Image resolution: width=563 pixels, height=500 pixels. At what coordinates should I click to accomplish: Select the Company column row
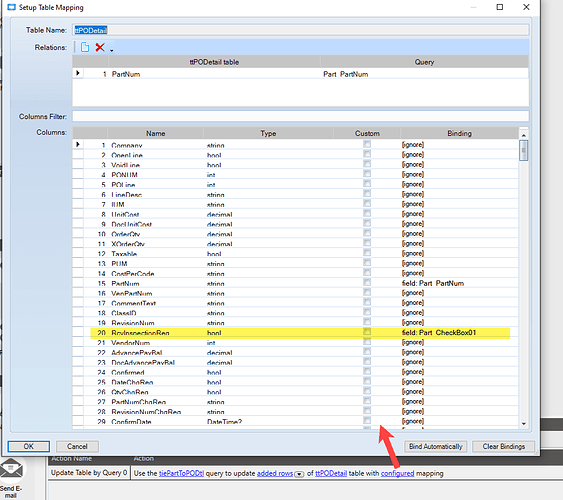296,145
